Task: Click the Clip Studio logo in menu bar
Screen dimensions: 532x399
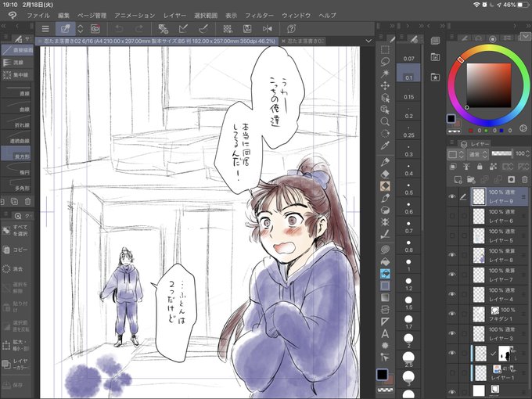Action: [13, 16]
